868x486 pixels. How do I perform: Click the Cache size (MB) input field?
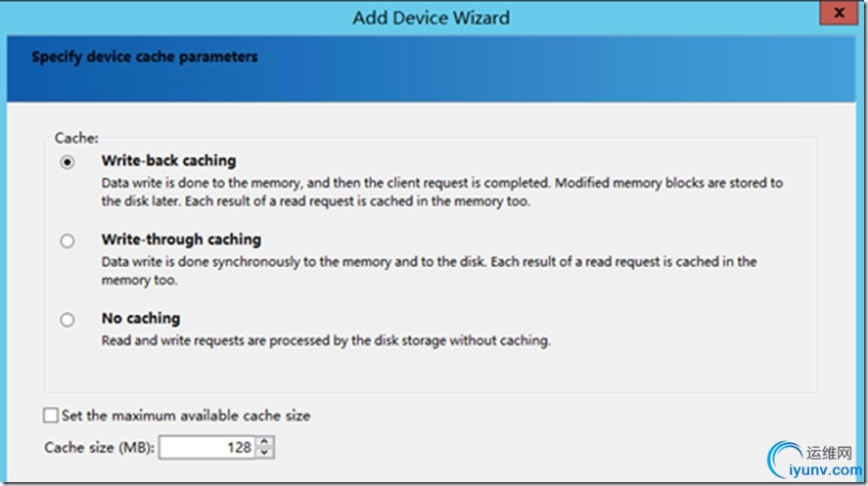pos(206,448)
